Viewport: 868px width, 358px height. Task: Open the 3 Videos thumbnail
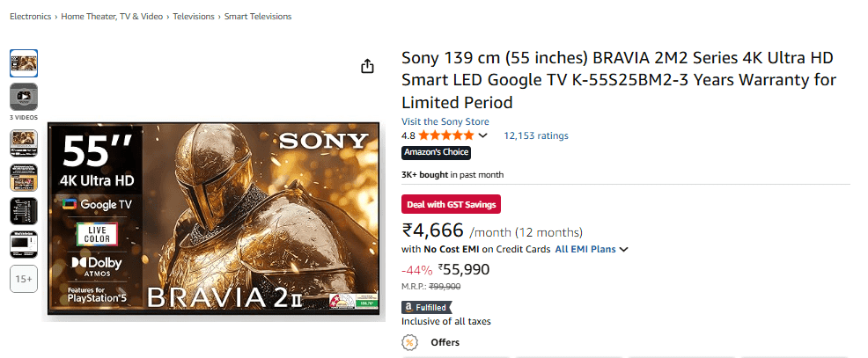point(24,96)
